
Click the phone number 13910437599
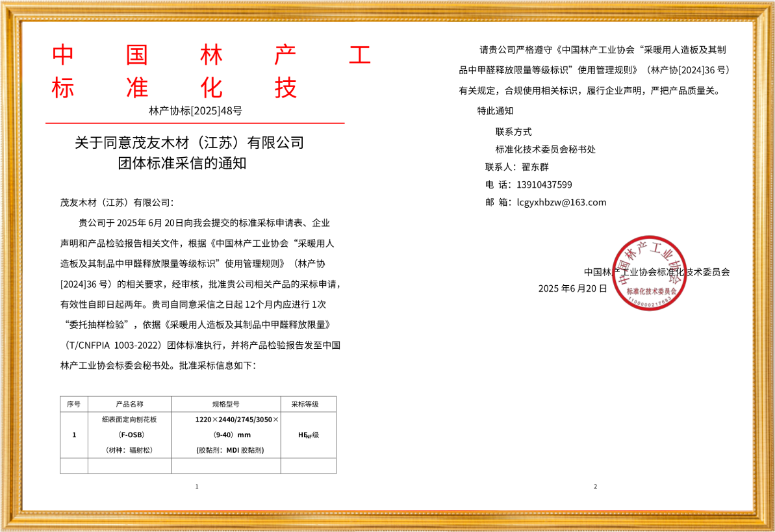pyautogui.click(x=544, y=184)
